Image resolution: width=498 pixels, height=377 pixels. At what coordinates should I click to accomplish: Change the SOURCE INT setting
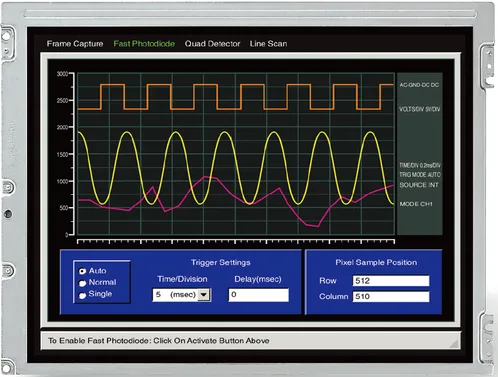click(419, 185)
